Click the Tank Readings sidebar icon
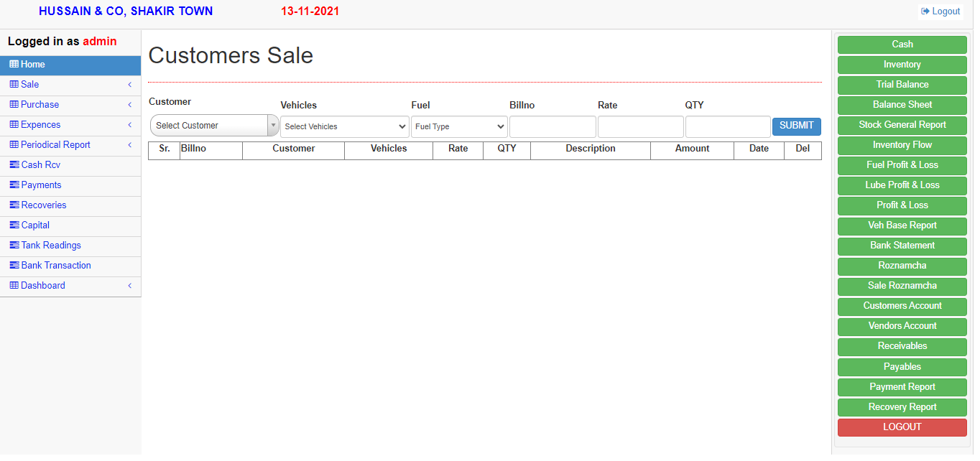Viewport: 980px width, 461px height. (x=14, y=246)
